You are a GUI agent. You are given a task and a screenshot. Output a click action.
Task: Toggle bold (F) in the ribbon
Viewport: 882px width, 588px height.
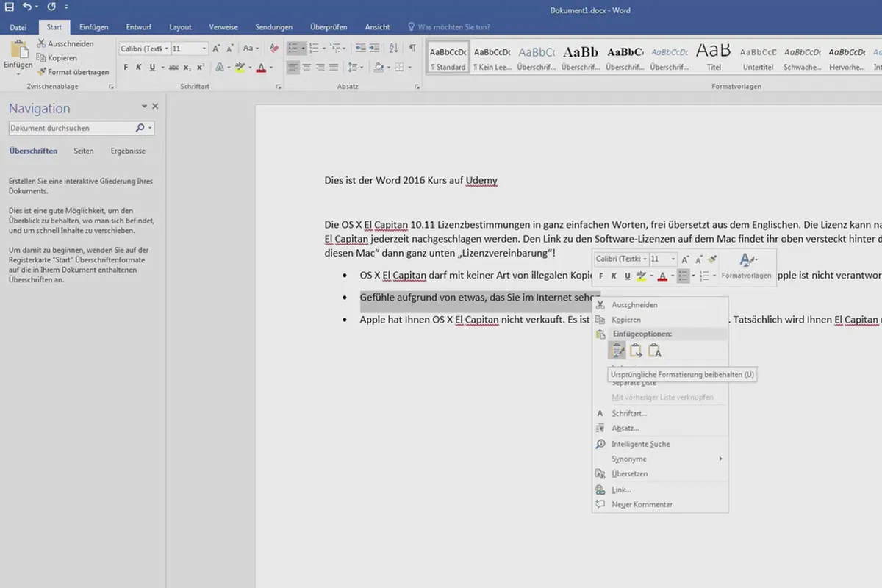(x=126, y=68)
